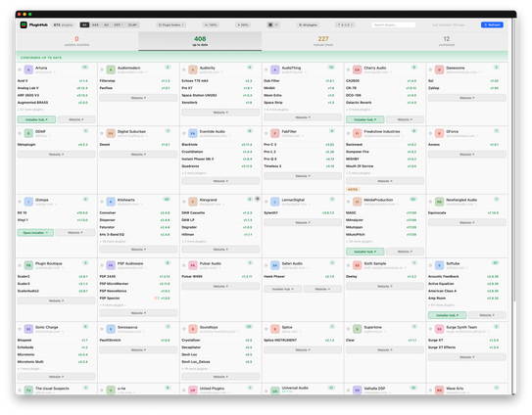Select the All format filter
The width and height of the screenshot is (532, 415).
tap(84, 24)
